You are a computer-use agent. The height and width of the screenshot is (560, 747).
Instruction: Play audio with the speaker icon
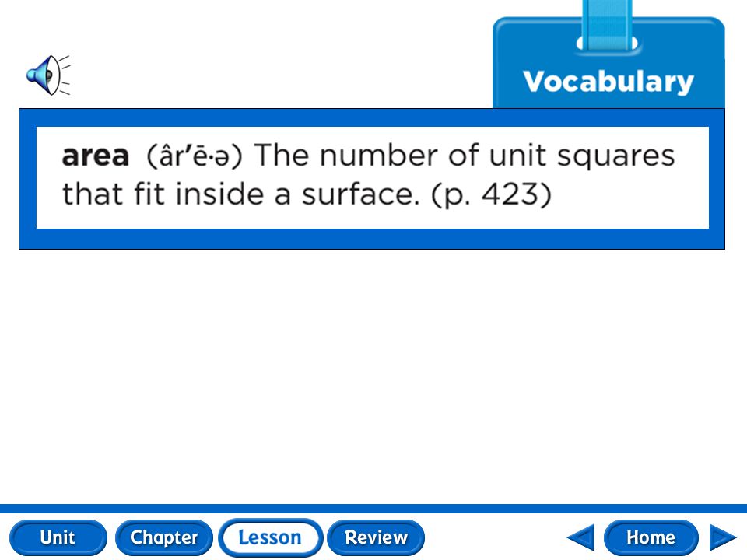48,75
